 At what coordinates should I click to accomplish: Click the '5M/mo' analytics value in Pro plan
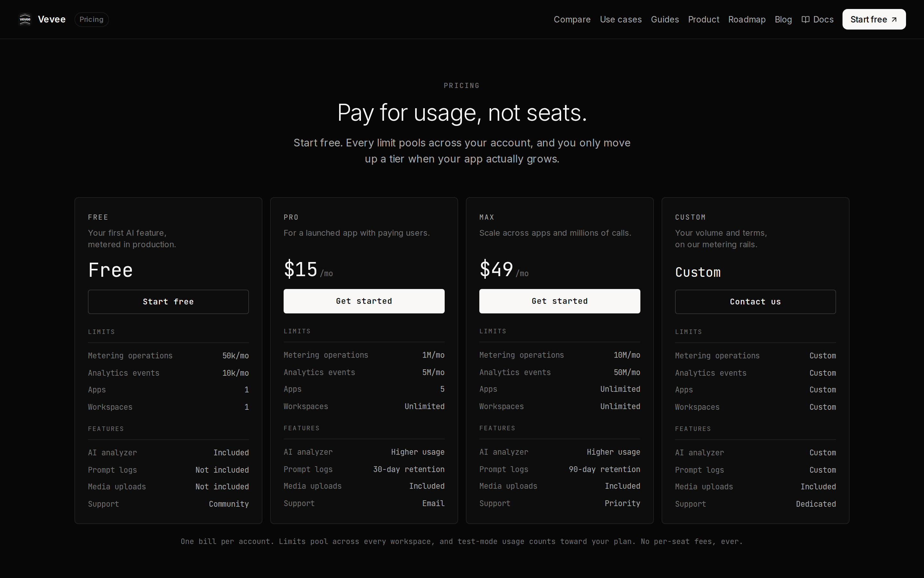pos(433,372)
